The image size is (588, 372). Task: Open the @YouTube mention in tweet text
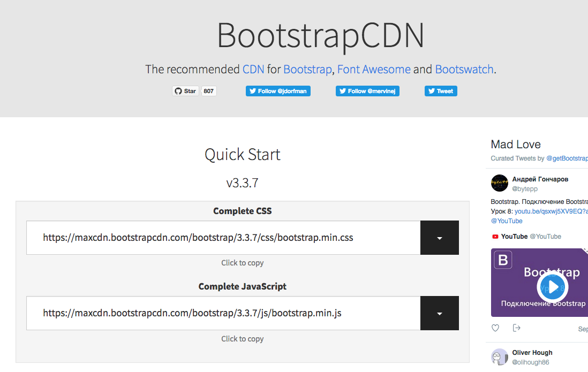(x=507, y=221)
